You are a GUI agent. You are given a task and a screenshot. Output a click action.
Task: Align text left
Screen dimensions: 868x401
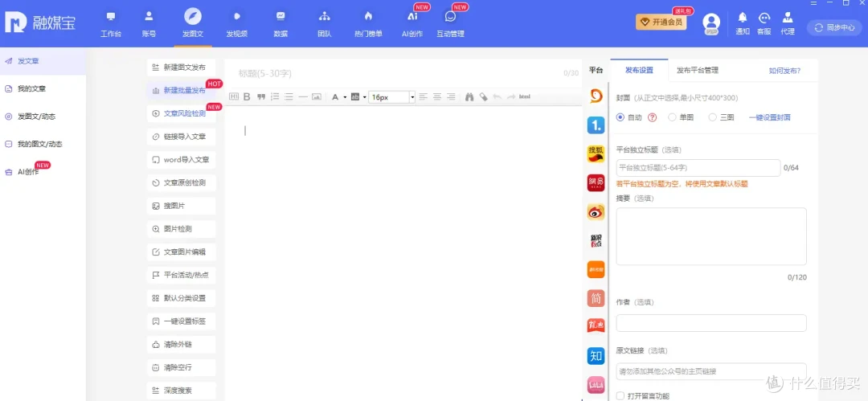(424, 97)
